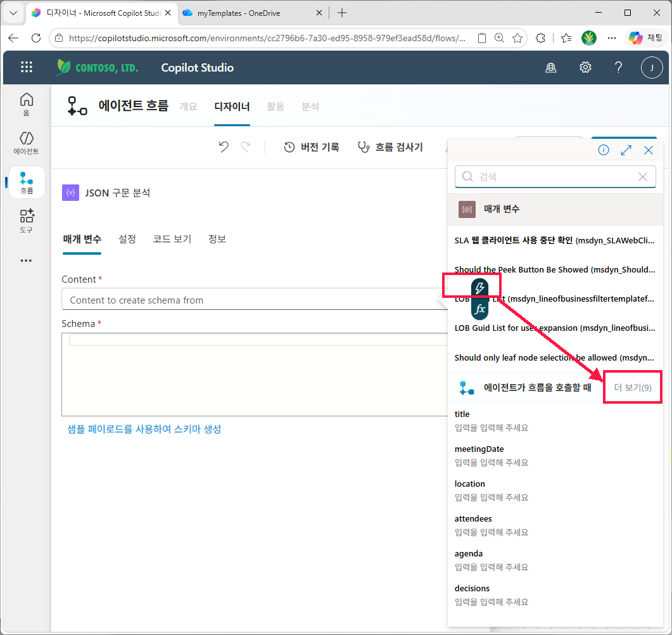
Task: Select the title dynamic content item
Action: coord(555,421)
